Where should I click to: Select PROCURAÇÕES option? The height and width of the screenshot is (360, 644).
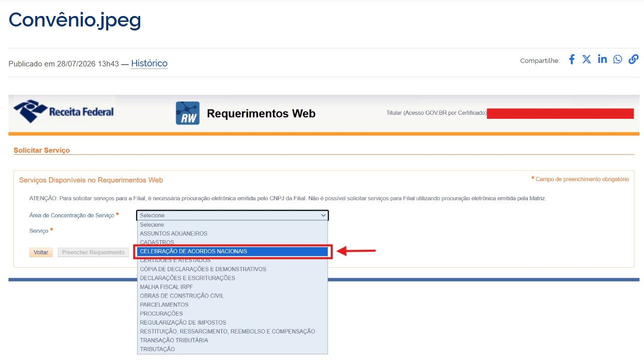[232, 314]
